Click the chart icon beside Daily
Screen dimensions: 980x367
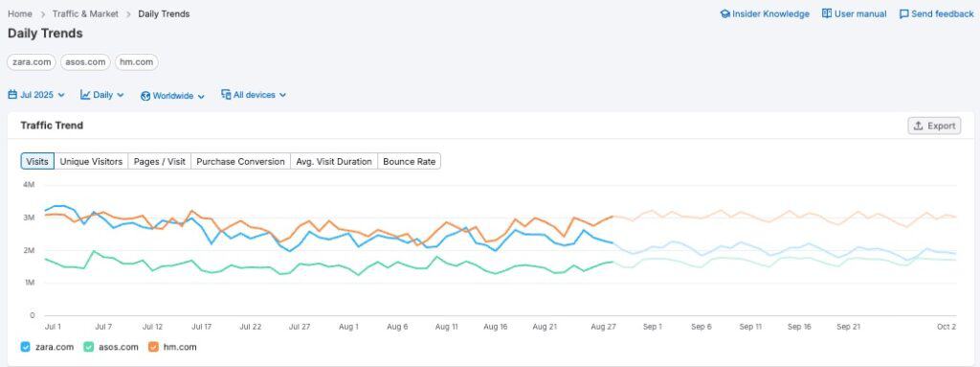[85, 95]
